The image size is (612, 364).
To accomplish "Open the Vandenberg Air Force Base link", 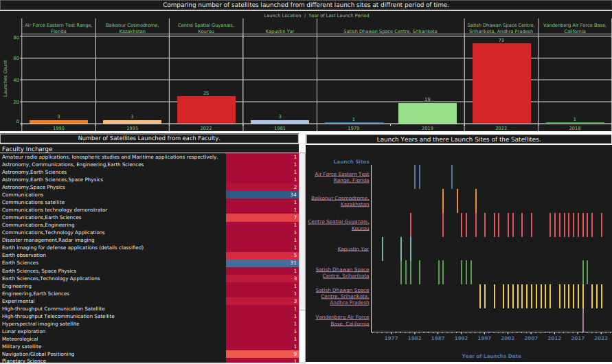I will pyautogui.click(x=342, y=320).
